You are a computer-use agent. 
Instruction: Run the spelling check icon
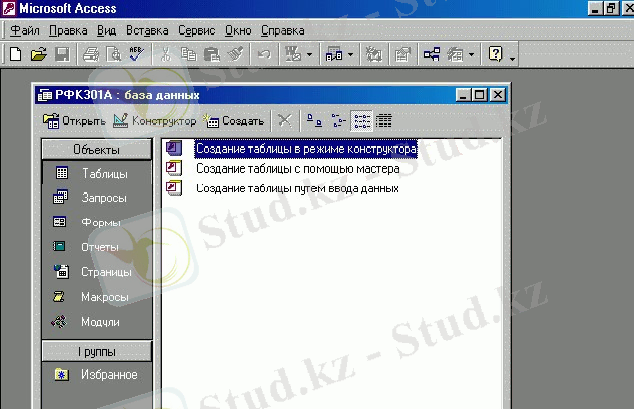click(x=137, y=54)
